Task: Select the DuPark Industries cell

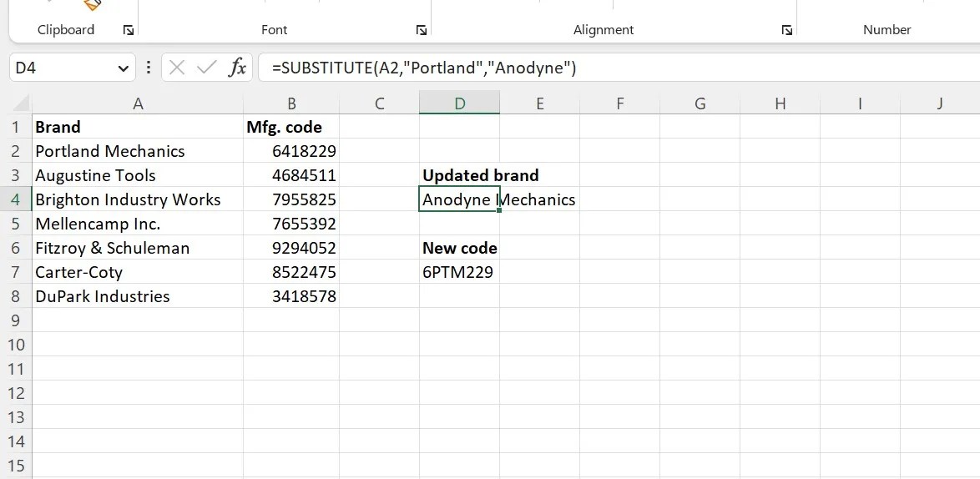Action: pyautogui.click(x=138, y=296)
